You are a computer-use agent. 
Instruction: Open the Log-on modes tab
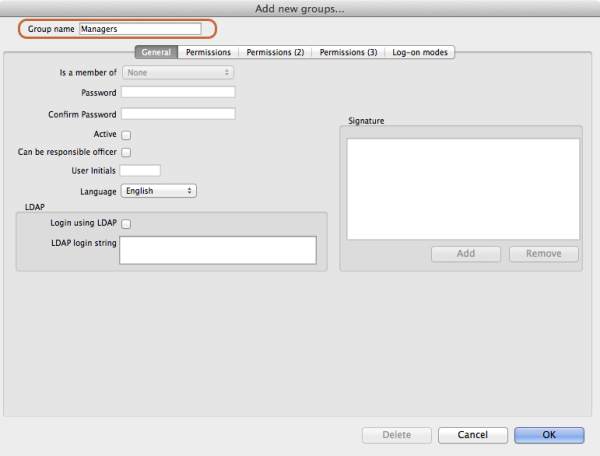[x=420, y=52]
